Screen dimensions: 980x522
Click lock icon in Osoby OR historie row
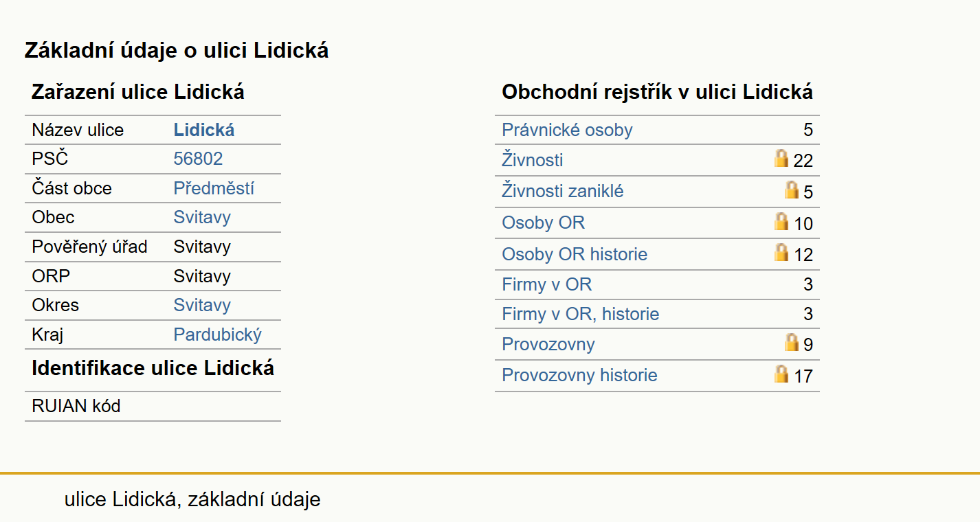pyautogui.click(x=781, y=252)
